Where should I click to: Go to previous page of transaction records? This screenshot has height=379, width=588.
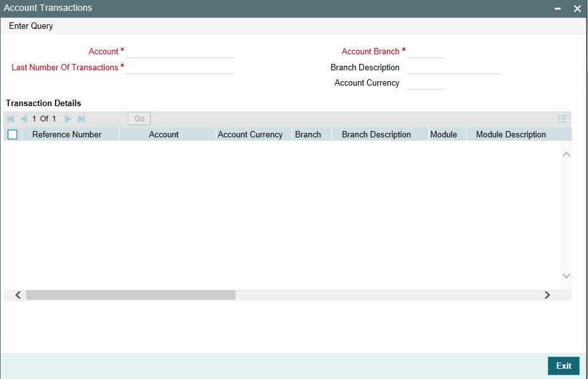[24, 119]
